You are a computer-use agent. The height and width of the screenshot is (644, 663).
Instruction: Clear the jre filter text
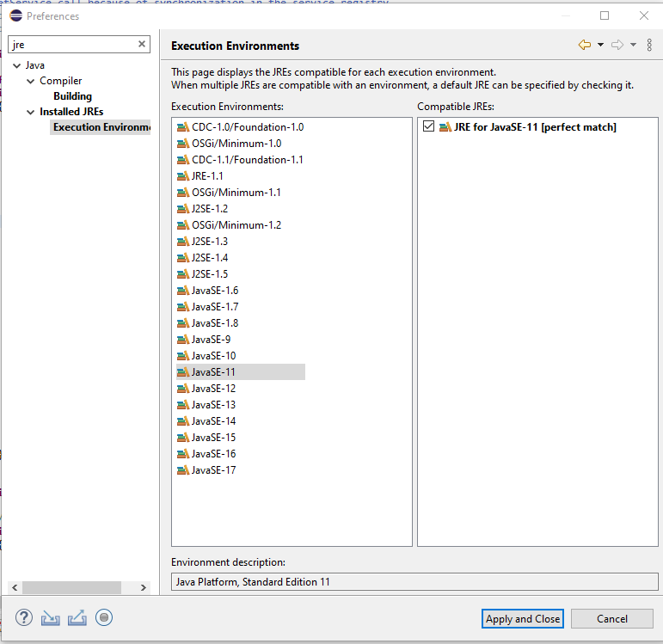pos(142,44)
